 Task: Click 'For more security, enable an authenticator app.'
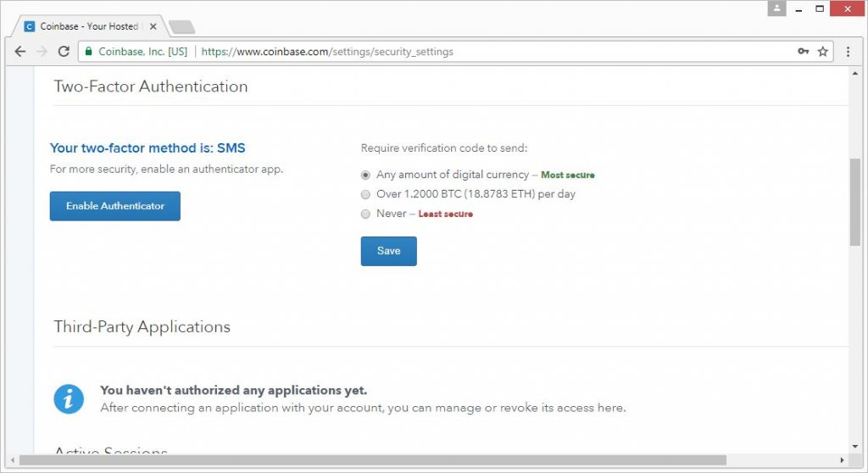coord(166,169)
